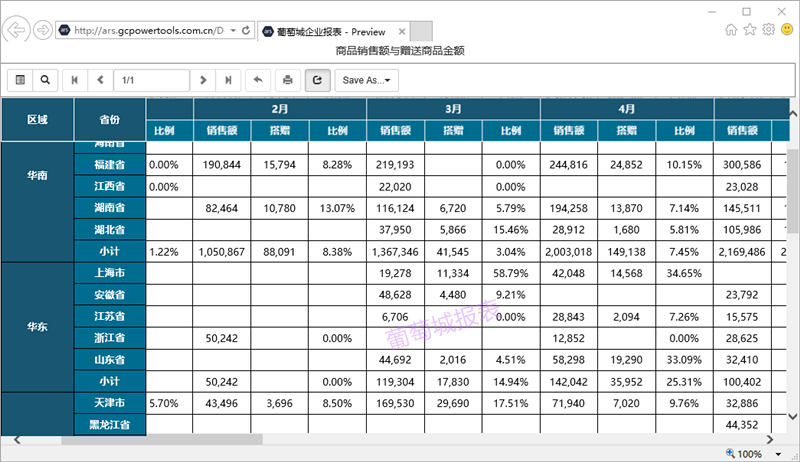Click the horizontal scrollbar thumb
Screen dimensions: 800x462
point(162,439)
